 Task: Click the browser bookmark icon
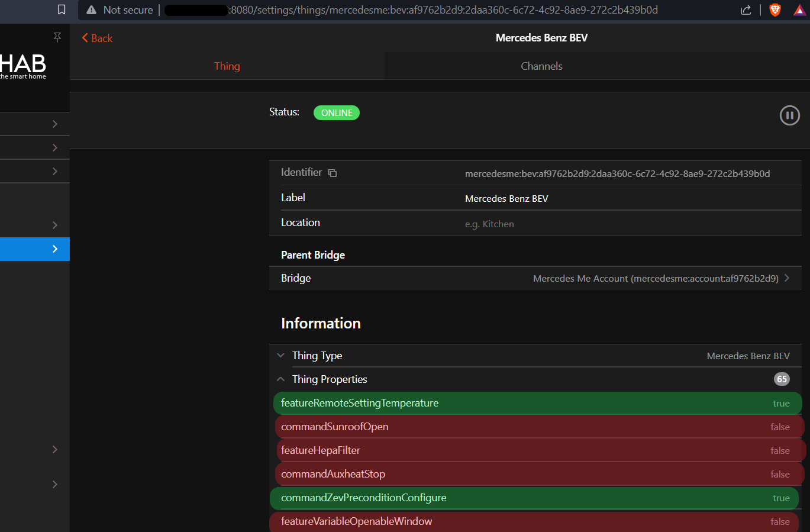(62, 9)
